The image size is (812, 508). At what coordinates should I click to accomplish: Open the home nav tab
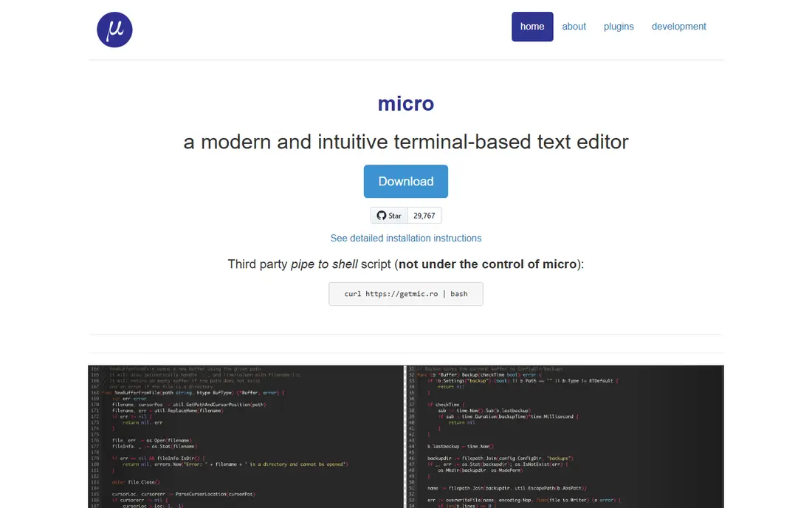tap(531, 27)
